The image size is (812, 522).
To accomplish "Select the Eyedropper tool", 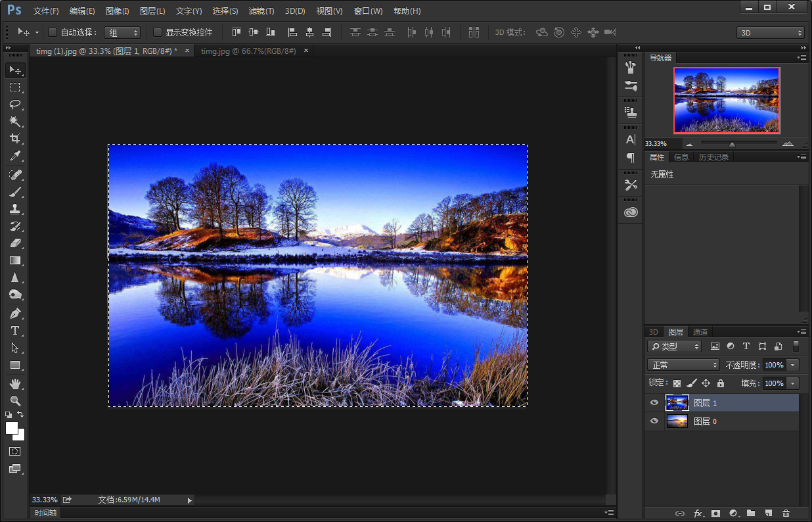I will coord(15,156).
